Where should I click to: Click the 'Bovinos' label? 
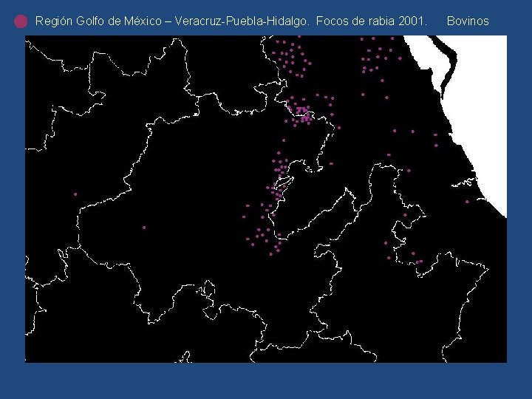[x=468, y=21]
